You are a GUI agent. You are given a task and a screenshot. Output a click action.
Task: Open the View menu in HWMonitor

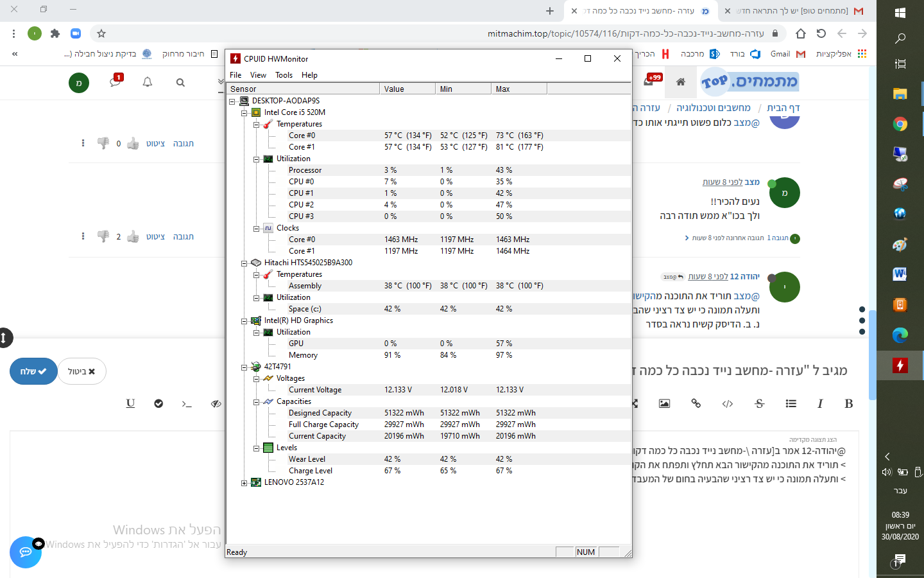click(x=258, y=75)
